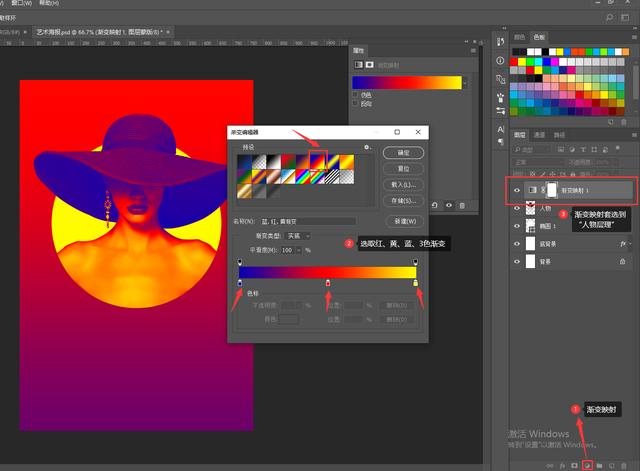This screenshot has width=640, height=471.
Task: Delete layer using Layers panel trash icon
Action: point(623,465)
